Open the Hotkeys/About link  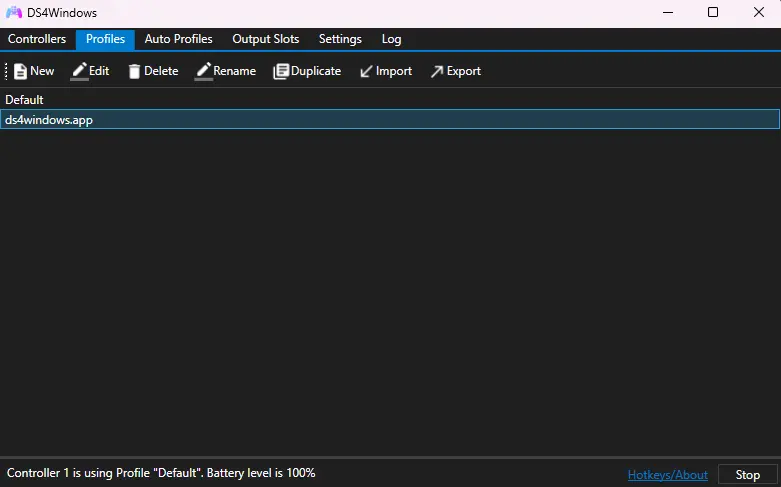point(667,475)
